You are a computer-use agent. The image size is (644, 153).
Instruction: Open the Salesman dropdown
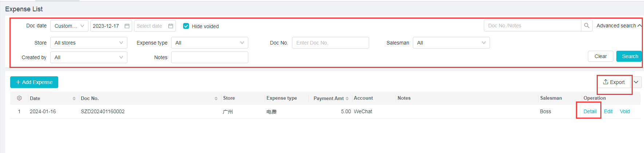pos(451,43)
